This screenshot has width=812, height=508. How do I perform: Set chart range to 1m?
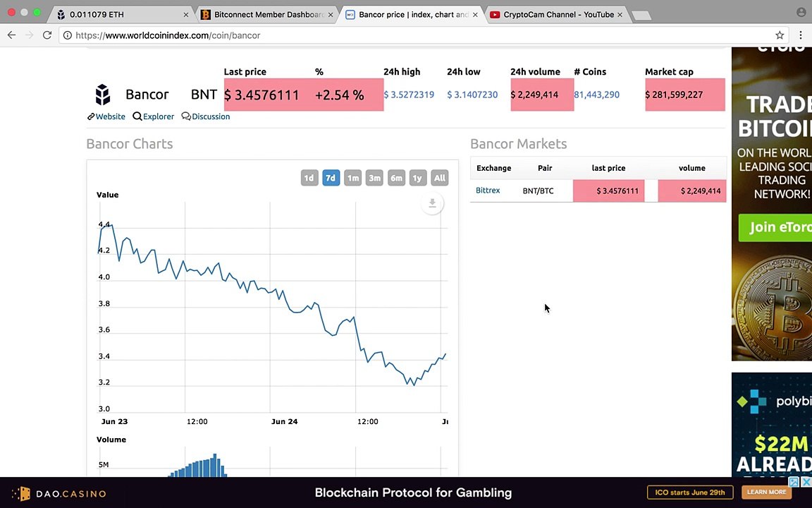coord(352,178)
